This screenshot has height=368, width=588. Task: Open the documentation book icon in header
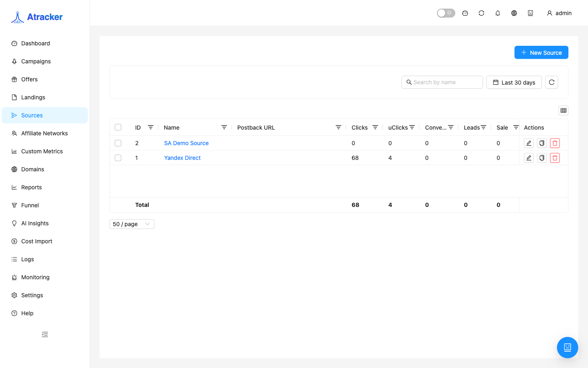(530, 13)
